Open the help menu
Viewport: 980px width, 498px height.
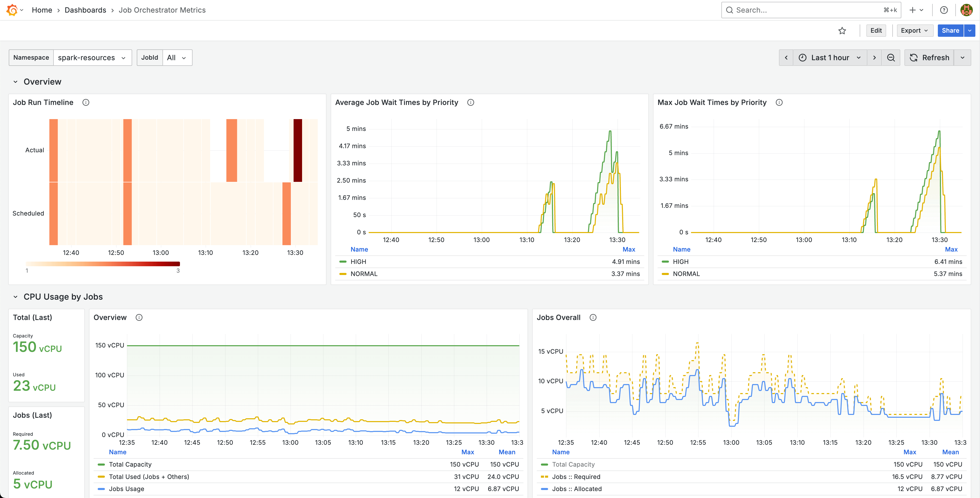click(944, 10)
